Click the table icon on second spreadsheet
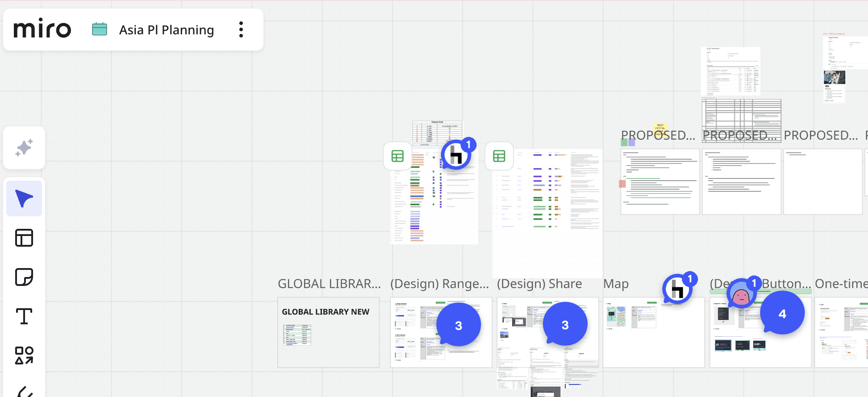 pos(499,156)
